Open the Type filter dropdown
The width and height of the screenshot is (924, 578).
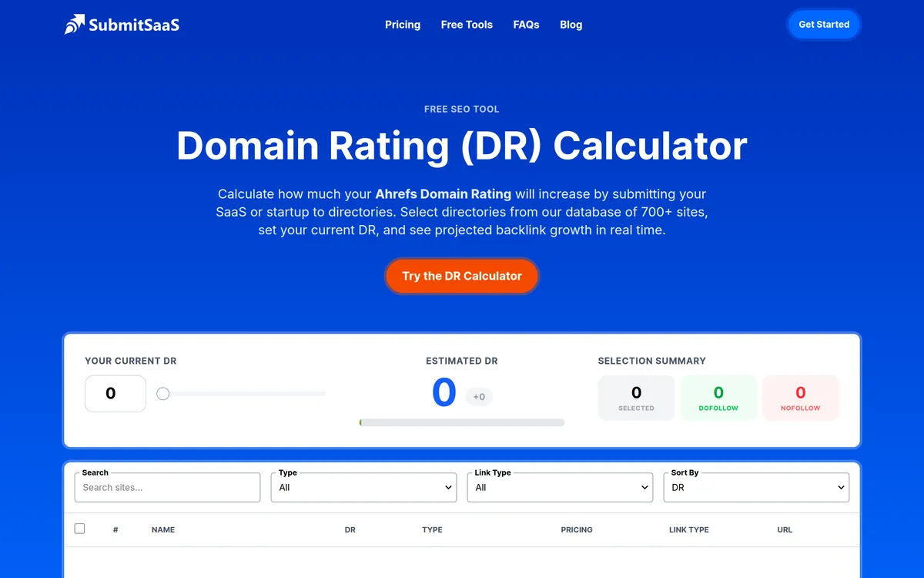point(363,487)
